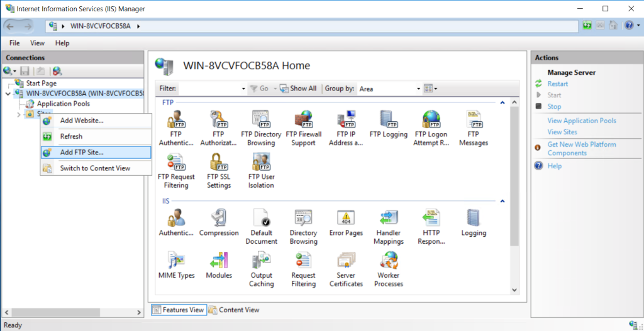Click Restart in the Actions pane

(558, 84)
